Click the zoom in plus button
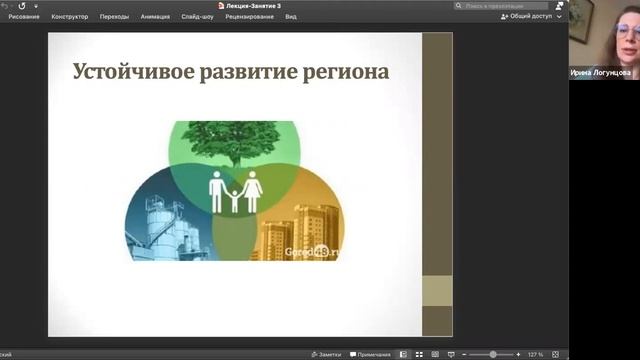The width and height of the screenshot is (640, 360). click(x=518, y=355)
